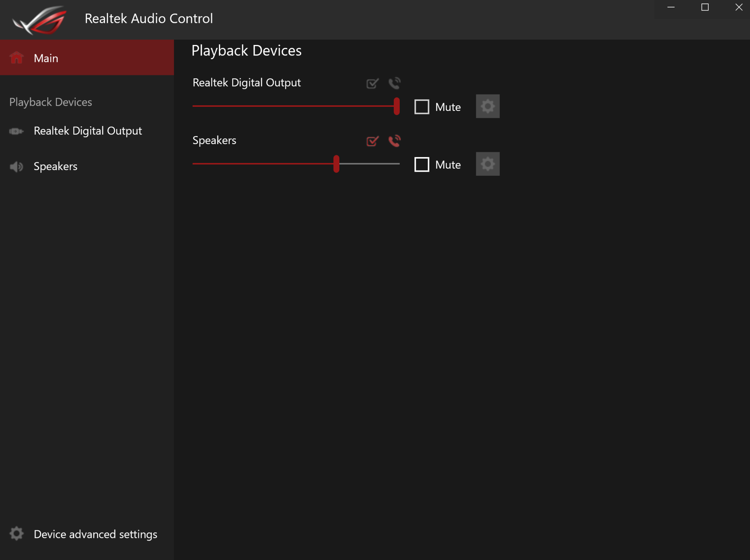The height and width of the screenshot is (560, 750).
Task: Click Speakers default communication phone icon
Action: click(x=394, y=141)
